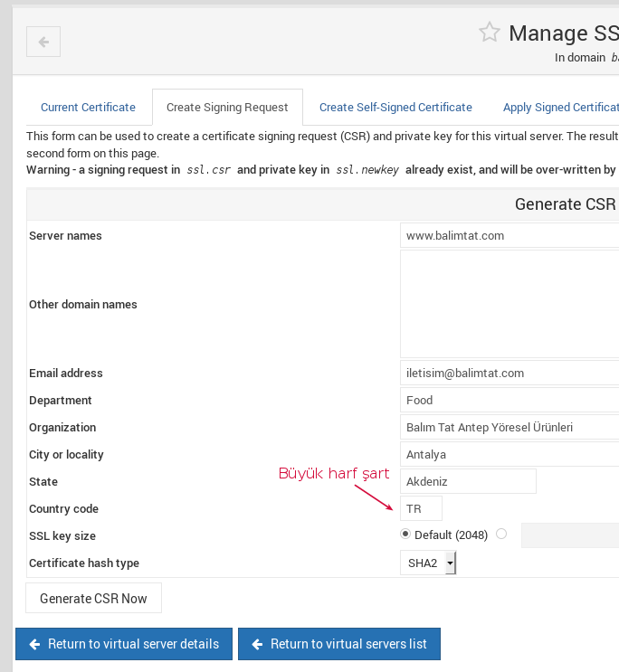Click the back arrow button
619x672 pixels.
43,42
